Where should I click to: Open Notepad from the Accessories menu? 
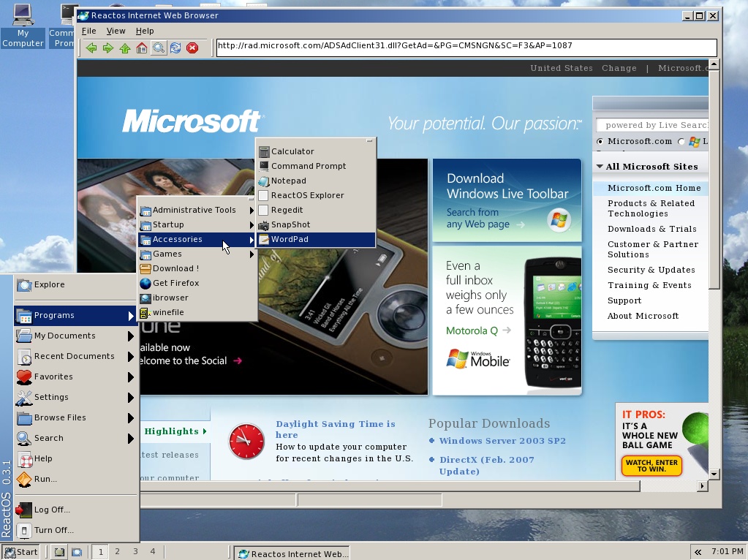[316, 181]
